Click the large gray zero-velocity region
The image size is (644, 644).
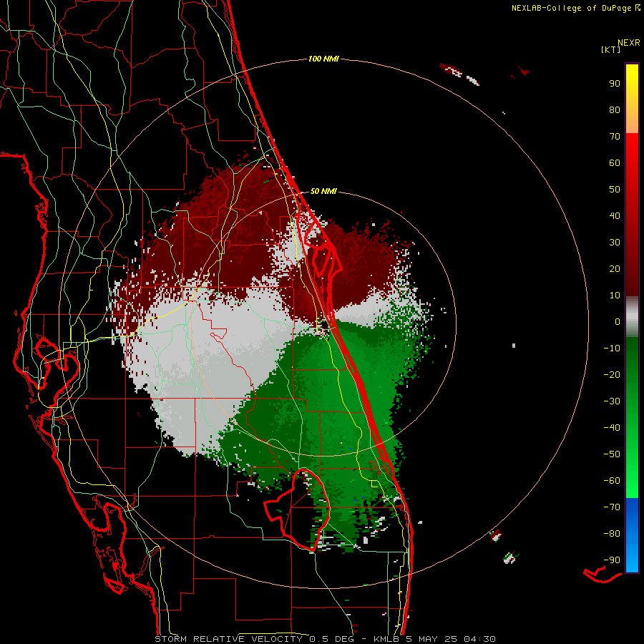pyautogui.click(x=205, y=361)
